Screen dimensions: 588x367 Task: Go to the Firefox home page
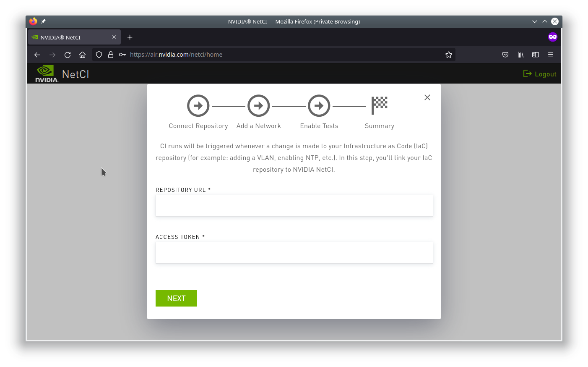click(83, 55)
